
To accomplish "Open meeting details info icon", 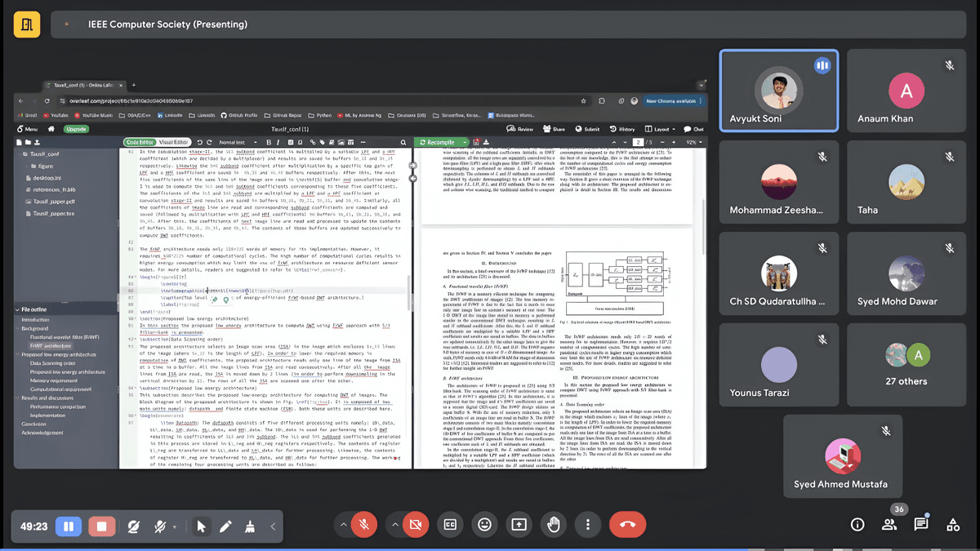I will tap(857, 525).
